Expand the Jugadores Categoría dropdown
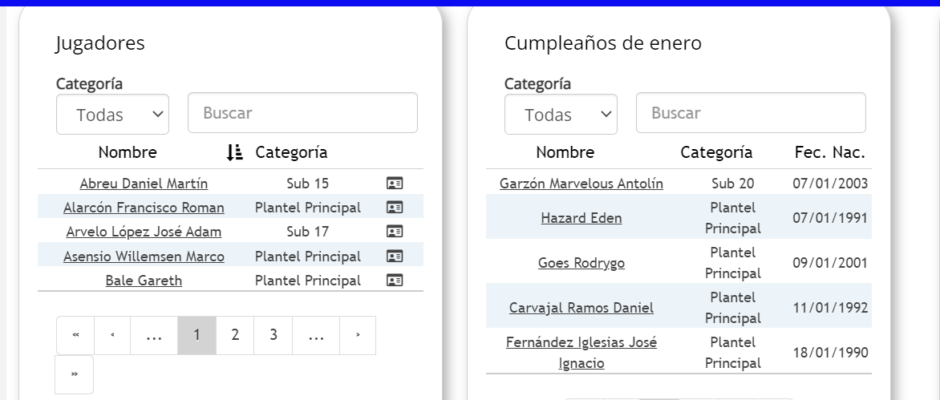The image size is (940, 400). coord(113,114)
